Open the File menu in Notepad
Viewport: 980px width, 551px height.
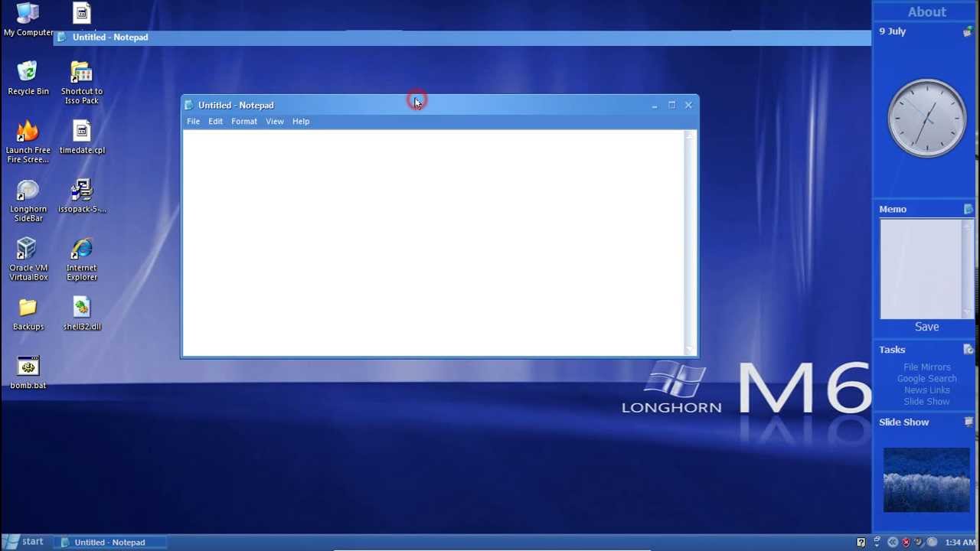click(193, 122)
